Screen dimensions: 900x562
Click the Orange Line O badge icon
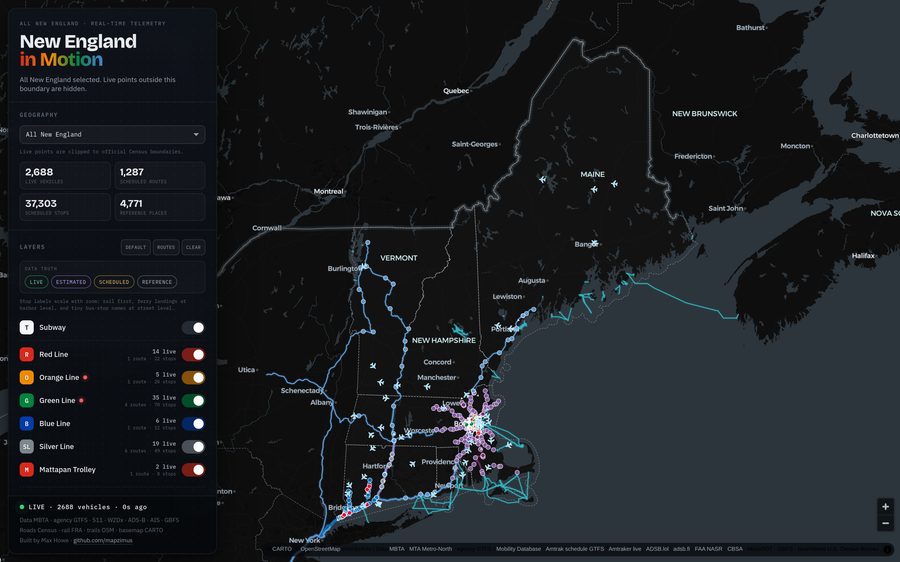point(26,377)
